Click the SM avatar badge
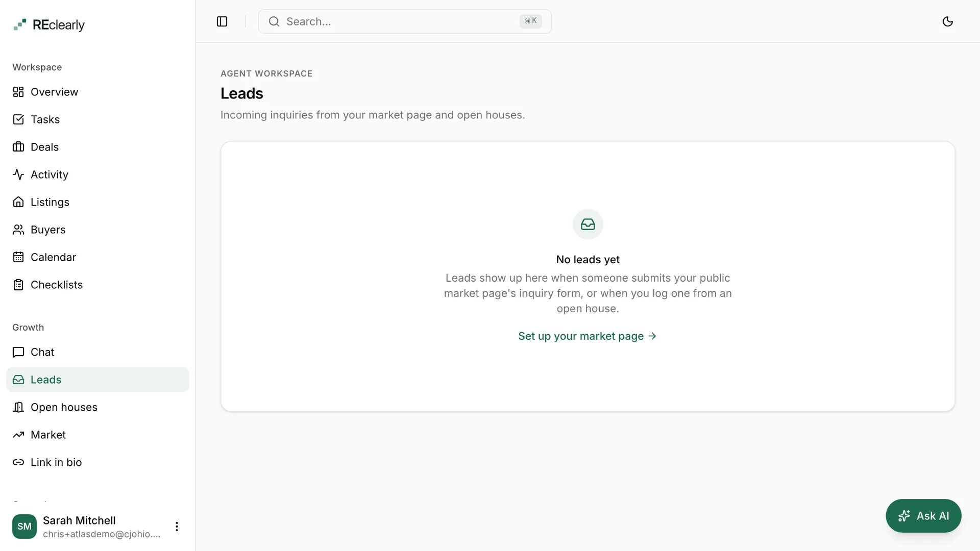This screenshot has width=980, height=551. 24,527
